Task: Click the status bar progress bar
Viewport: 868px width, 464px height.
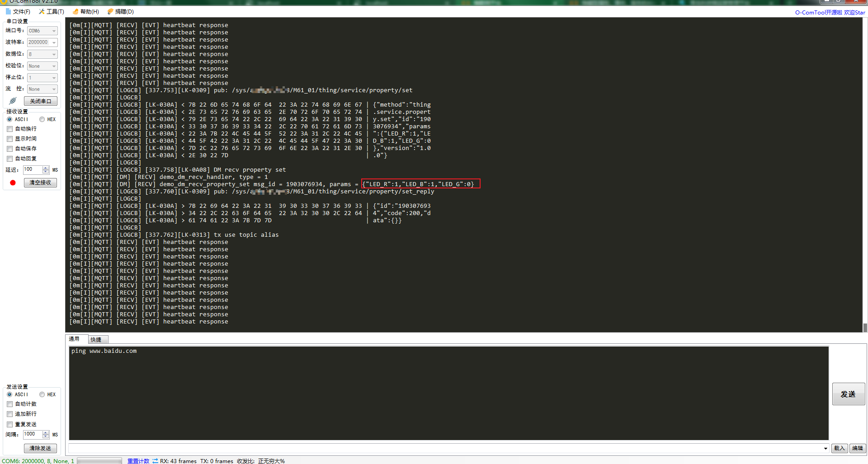Action: [x=99, y=461]
